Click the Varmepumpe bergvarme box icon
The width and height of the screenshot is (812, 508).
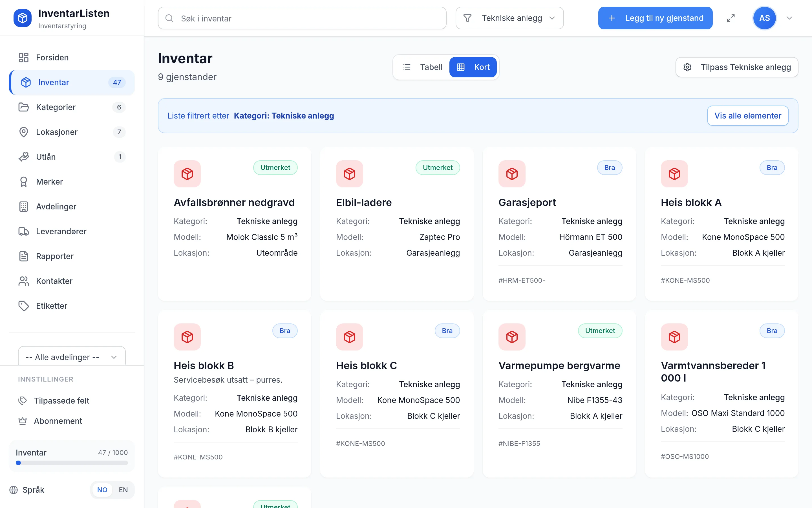pyautogui.click(x=512, y=337)
